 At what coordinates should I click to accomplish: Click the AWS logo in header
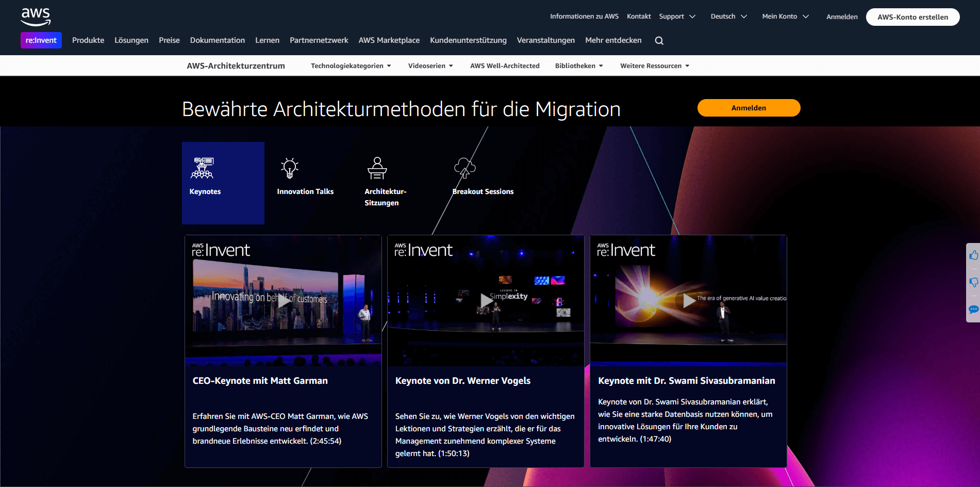click(x=36, y=17)
